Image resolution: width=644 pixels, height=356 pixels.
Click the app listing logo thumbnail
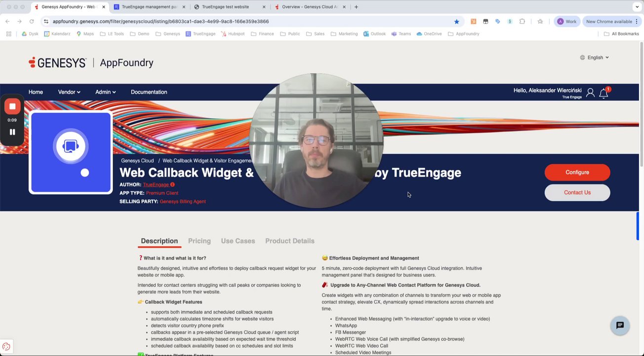click(71, 152)
